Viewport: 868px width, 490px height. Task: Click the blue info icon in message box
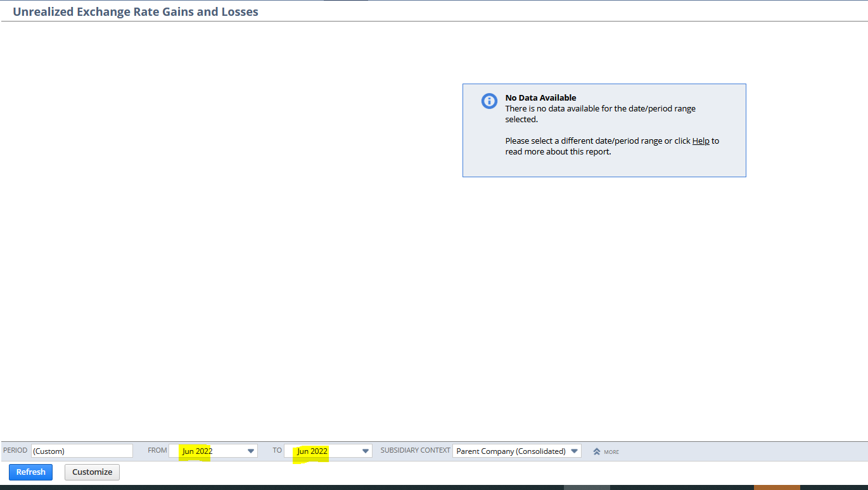489,101
